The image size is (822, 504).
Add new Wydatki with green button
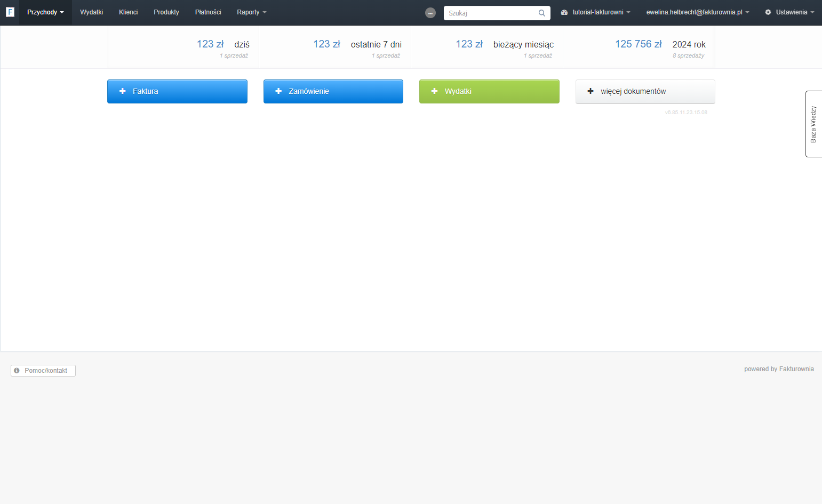click(489, 91)
